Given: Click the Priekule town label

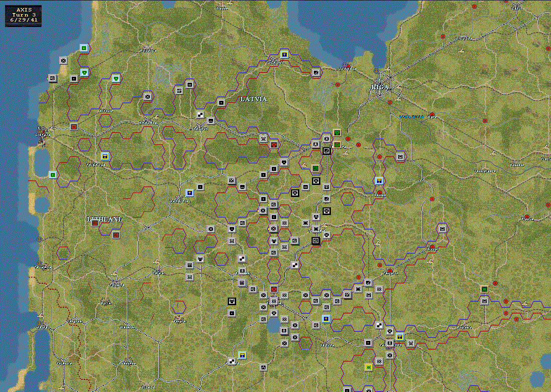Looking at the screenshot, I should pos(96,164).
